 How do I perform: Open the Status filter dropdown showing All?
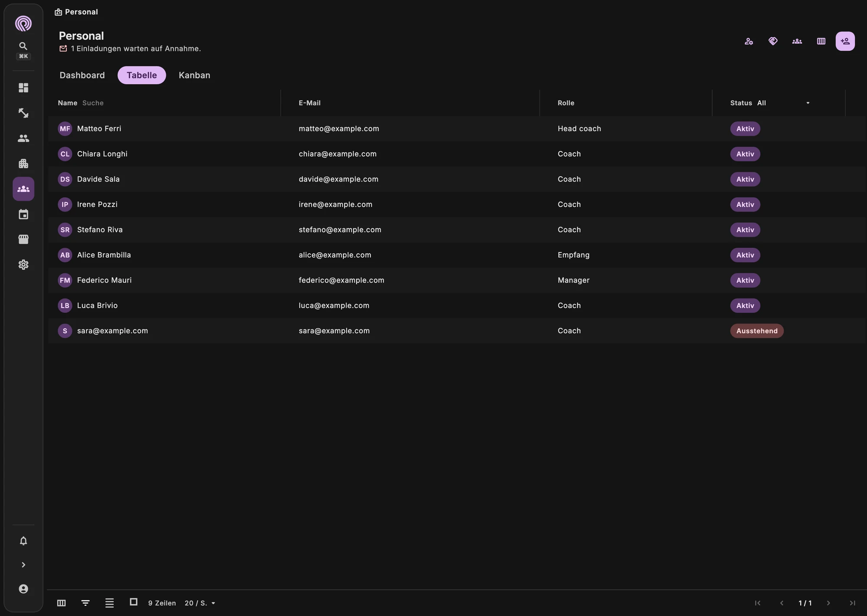coord(784,103)
